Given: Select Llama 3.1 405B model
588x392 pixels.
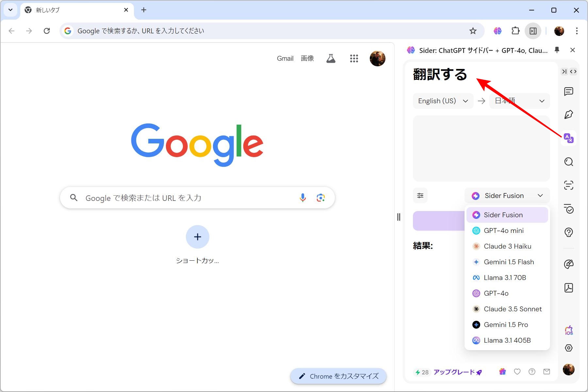Looking at the screenshot, I should point(507,340).
